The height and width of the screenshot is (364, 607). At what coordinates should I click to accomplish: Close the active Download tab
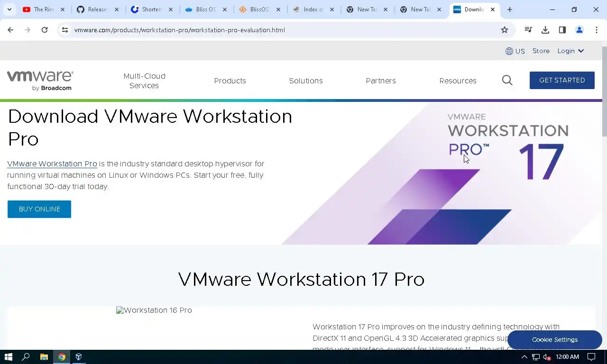493,9
